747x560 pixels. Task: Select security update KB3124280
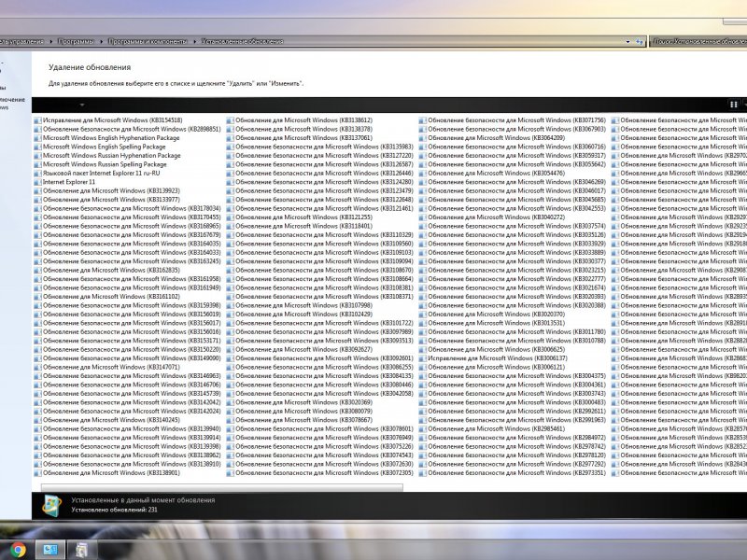click(x=320, y=182)
